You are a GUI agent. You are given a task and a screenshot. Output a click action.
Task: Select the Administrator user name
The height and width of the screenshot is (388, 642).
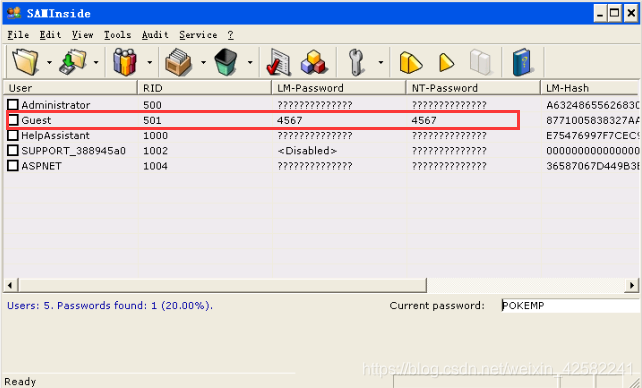(56, 105)
